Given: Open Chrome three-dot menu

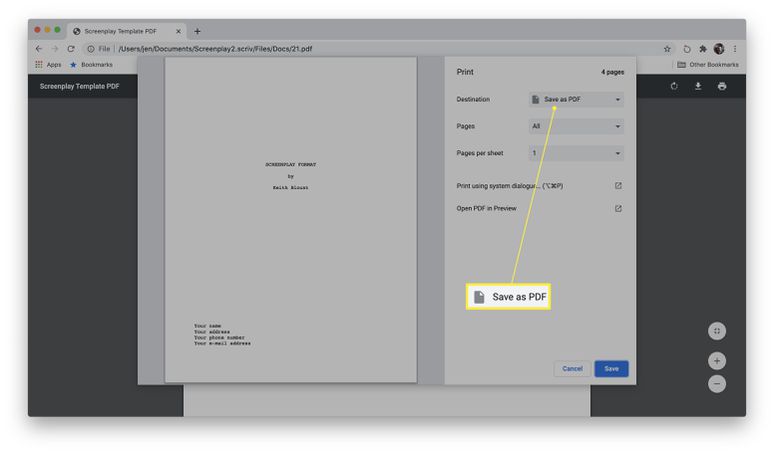Looking at the screenshot, I should 735,49.
